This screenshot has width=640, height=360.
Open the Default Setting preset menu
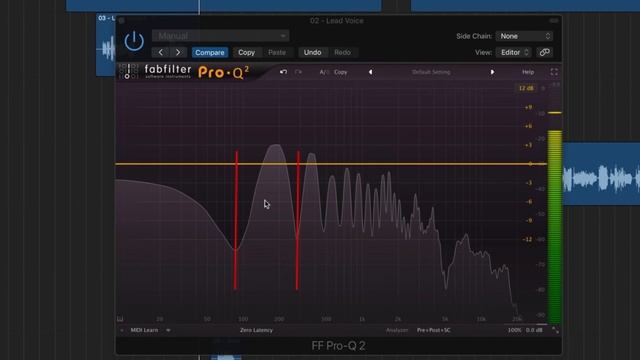pos(431,72)
